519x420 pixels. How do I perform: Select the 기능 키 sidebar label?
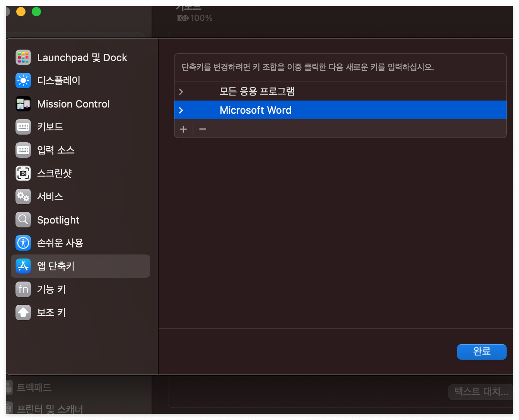coord(51,289)
